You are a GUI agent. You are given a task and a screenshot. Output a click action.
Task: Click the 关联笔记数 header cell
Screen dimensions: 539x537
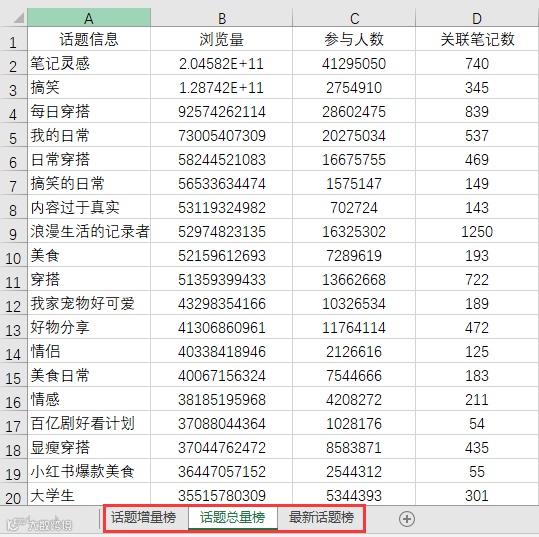coord(477,39)
